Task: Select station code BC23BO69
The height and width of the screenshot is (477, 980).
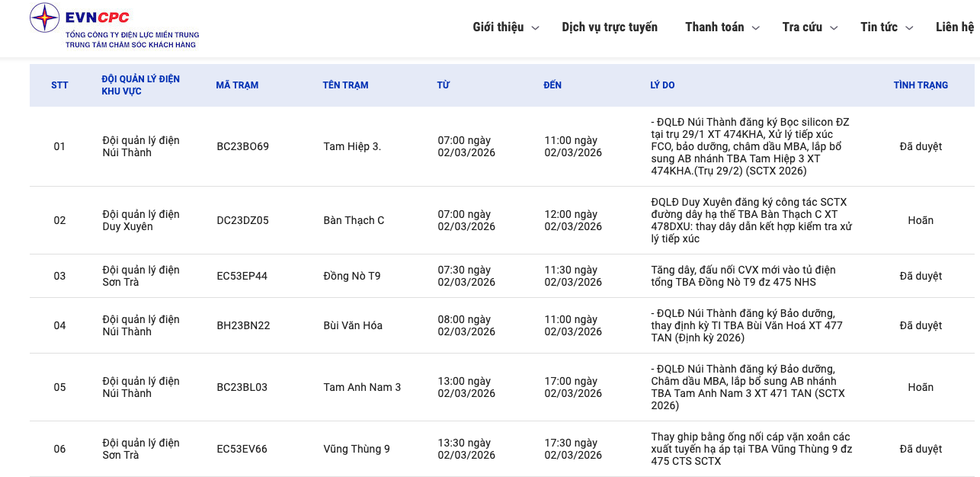Action: pyautogui.click(x=242, y=146)
